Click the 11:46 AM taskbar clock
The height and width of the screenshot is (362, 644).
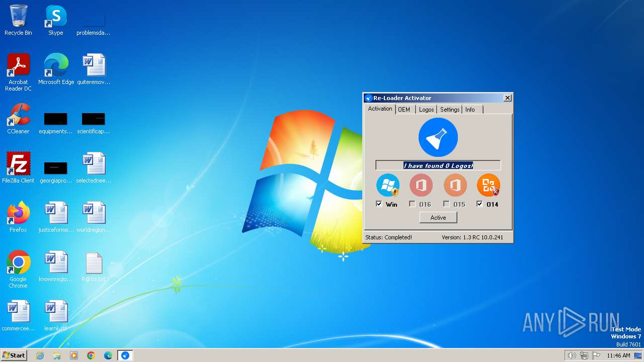[618, 355]
